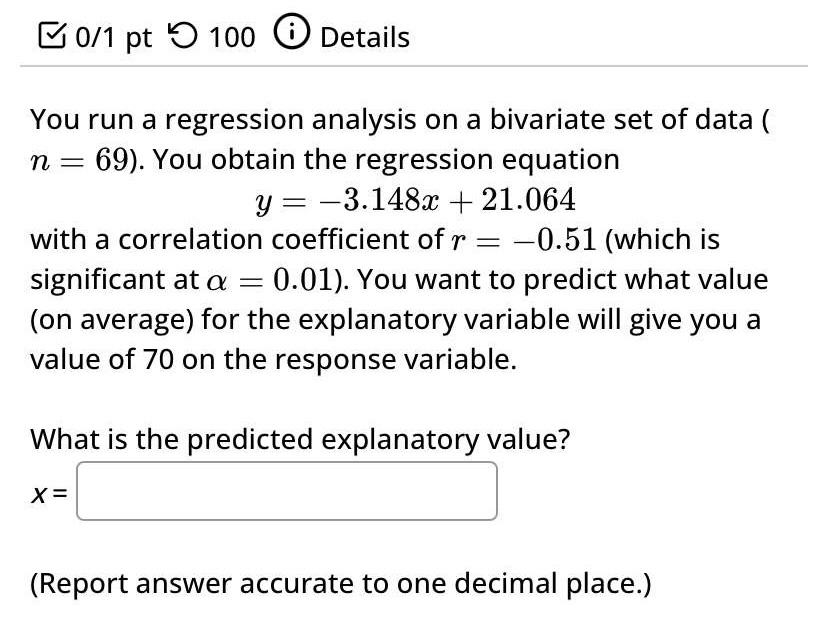Open the attempts counter details
Viewport: 828px width, 624px height.
[230, 36]
